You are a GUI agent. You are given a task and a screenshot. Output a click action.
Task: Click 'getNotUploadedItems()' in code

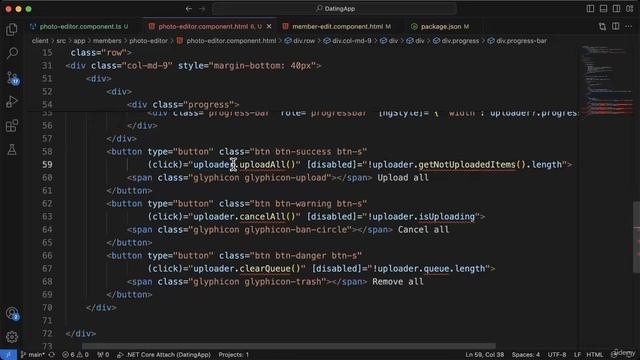472,164
